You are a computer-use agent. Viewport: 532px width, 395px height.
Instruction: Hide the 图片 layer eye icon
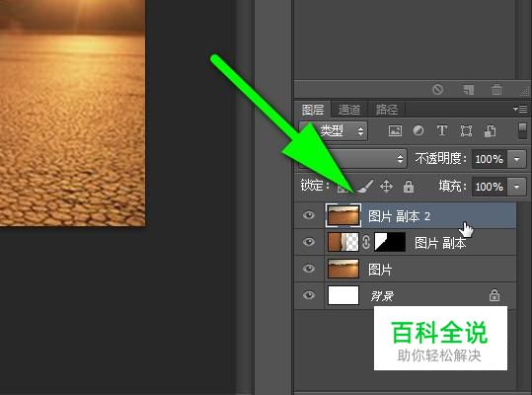(309, 269)
